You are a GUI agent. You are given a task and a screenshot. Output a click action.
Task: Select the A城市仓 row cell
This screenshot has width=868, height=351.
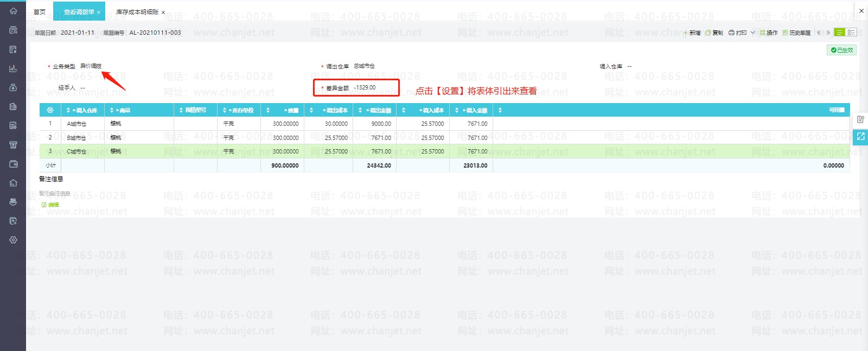tap(82, 124)
